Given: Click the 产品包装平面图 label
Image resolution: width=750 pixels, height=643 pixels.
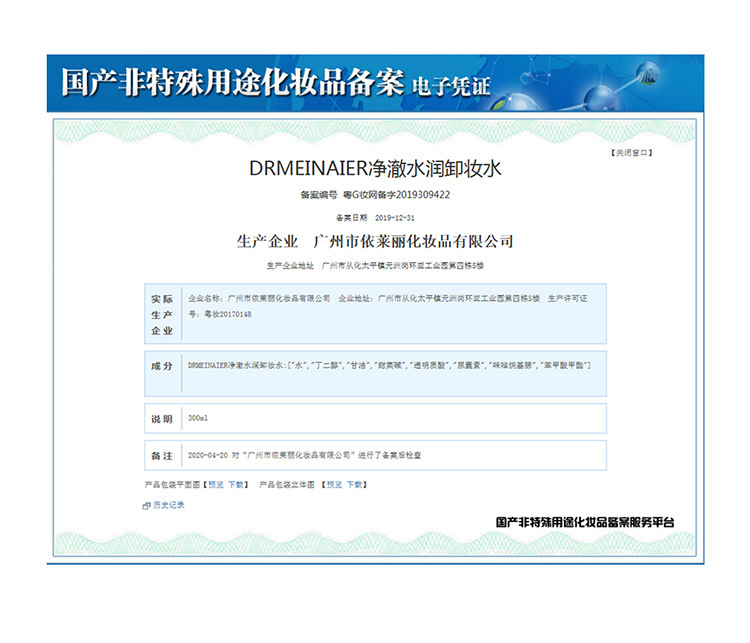Looking at the screenshot, I should [172, 485].
